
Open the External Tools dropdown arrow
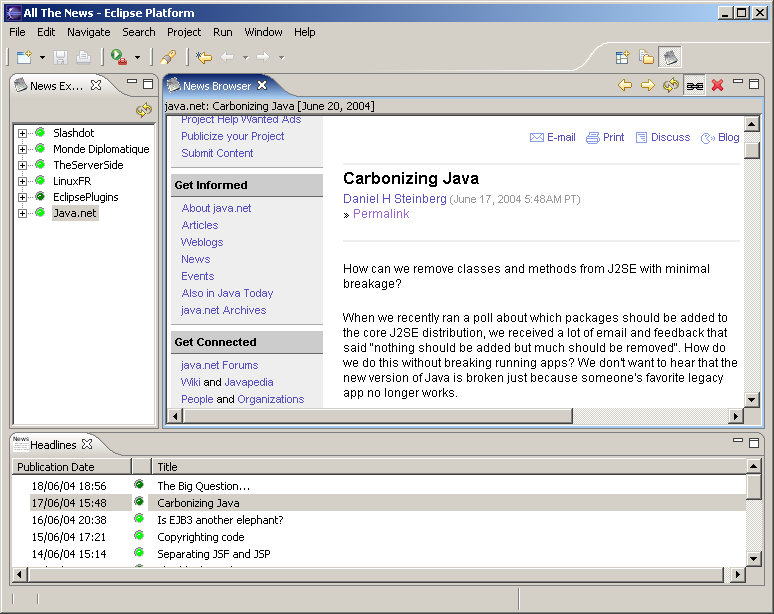pyautogui.click(x=137, y=58)
